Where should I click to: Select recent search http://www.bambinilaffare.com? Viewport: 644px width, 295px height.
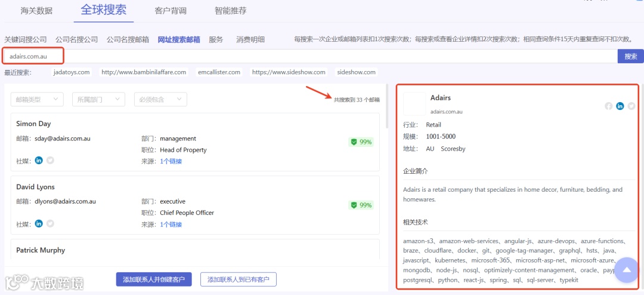(144, 72)
